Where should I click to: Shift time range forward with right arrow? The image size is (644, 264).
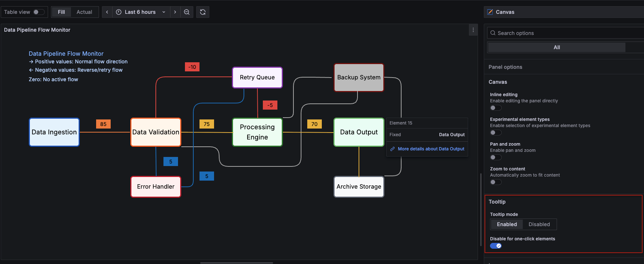pos(175,12)
